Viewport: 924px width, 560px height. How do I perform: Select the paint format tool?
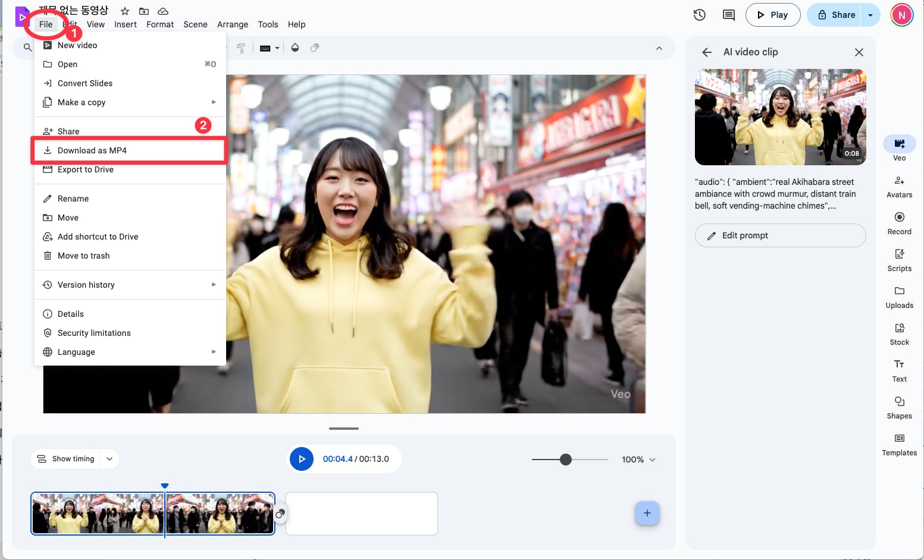pos(242,48)
